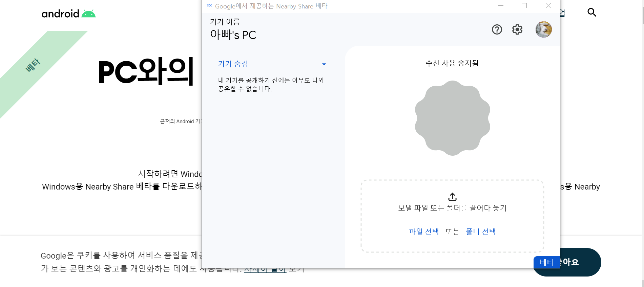Click the account profile picture
644x287 pixels.
pyautogui.click(x=543, y=29)
